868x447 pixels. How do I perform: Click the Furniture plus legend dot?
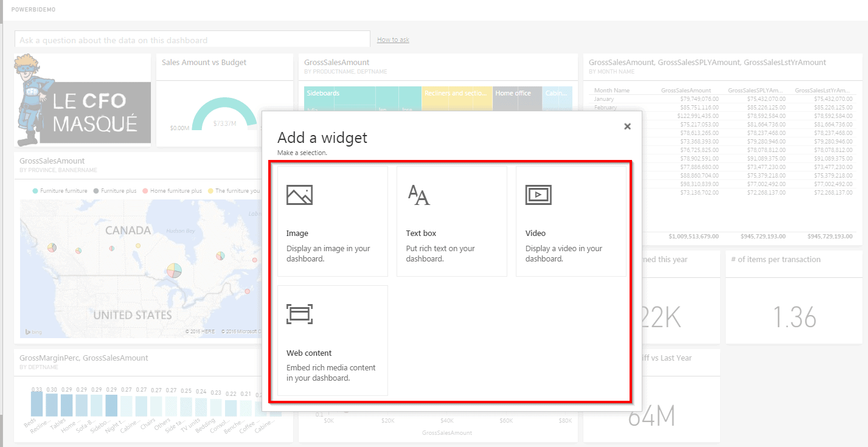[x=96, y=191]
